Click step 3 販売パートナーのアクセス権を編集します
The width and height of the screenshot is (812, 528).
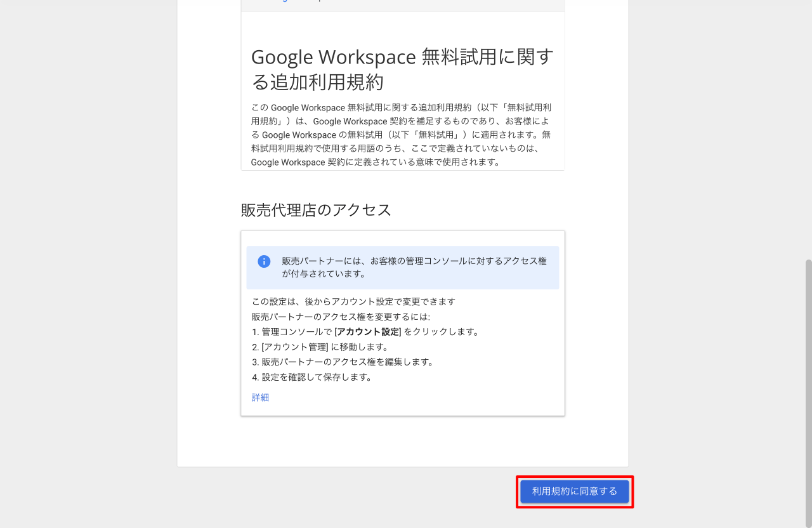(343, 362)
